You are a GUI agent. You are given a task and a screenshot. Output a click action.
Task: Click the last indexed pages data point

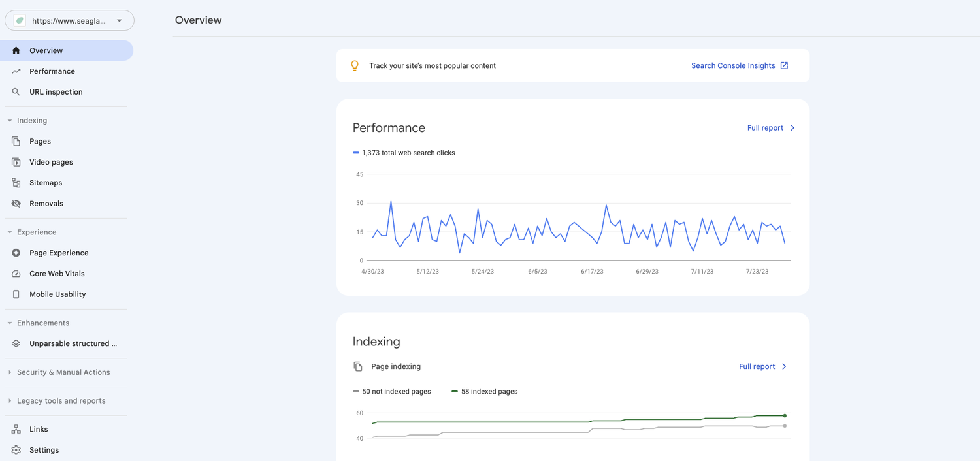coord(785,415)
